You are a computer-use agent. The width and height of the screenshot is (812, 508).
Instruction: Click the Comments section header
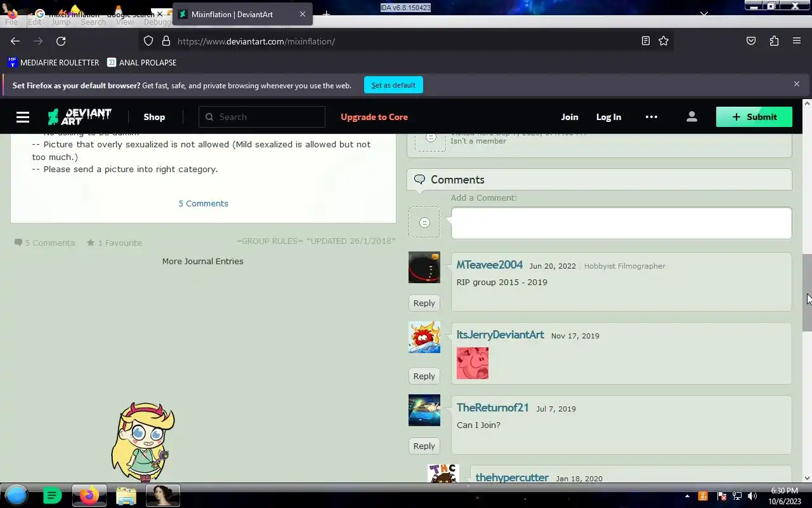(x=599, y=180)
